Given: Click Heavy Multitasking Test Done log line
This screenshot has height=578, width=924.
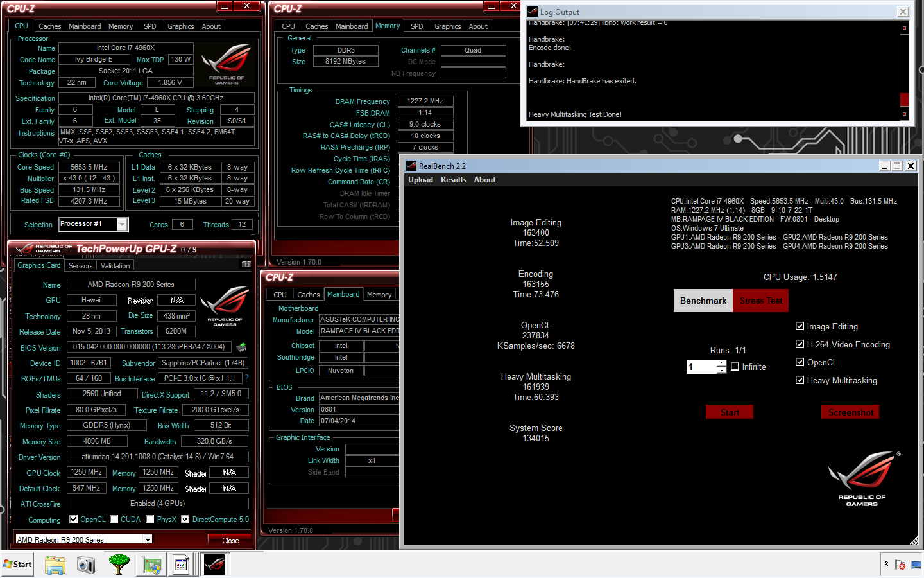Looking at the screenshot, I should tap(575, 114).
